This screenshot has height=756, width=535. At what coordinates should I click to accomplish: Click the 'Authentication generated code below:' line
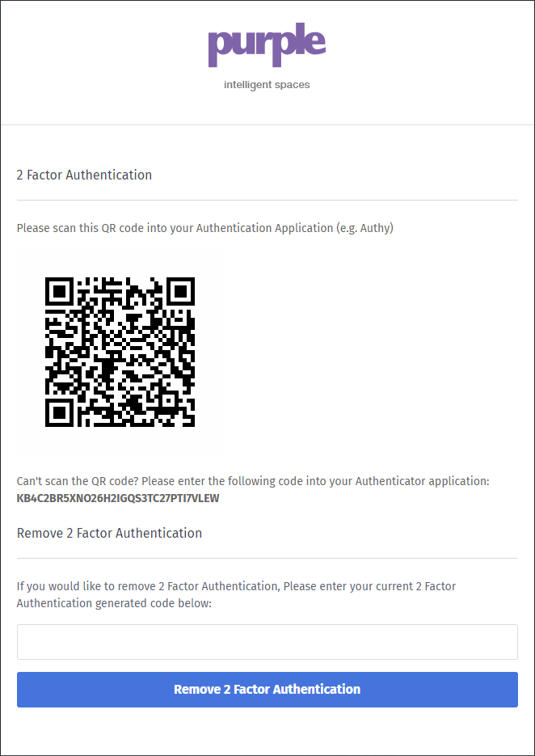114,603
